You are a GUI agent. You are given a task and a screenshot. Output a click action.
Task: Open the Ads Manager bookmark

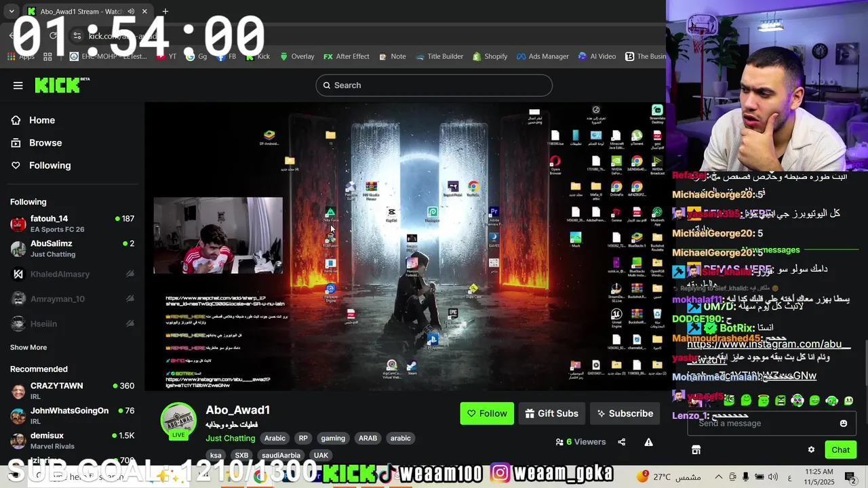(542, 56)
